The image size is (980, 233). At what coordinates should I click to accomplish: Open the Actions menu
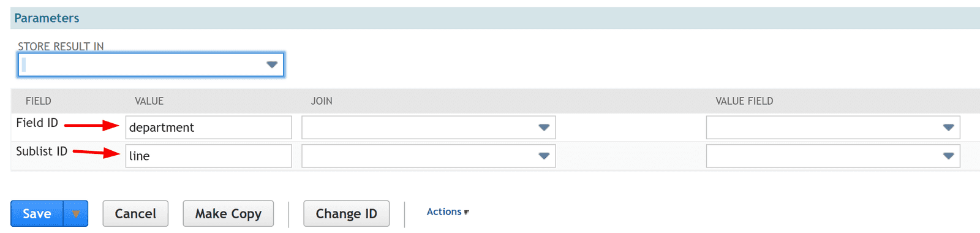(x=448, y=212)
